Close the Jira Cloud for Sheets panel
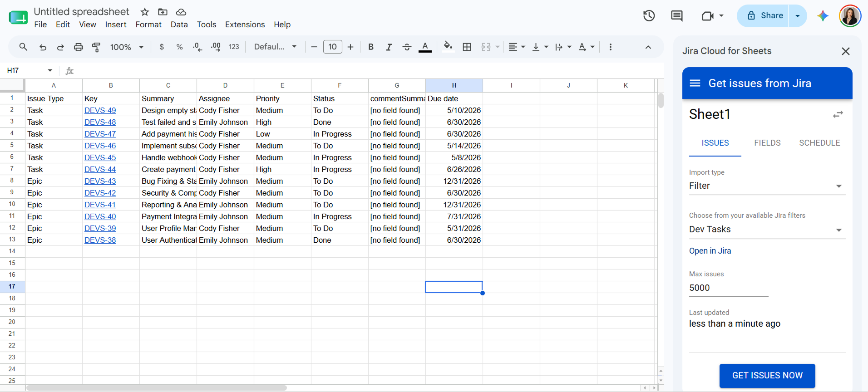This screenshot has height=392, width=868. [845, 51]
